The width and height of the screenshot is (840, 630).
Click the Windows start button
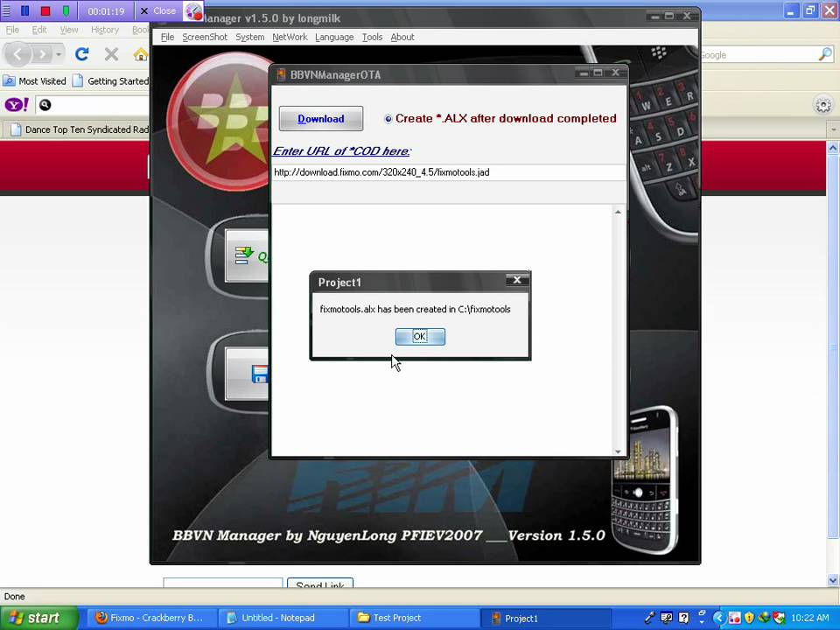38,618
